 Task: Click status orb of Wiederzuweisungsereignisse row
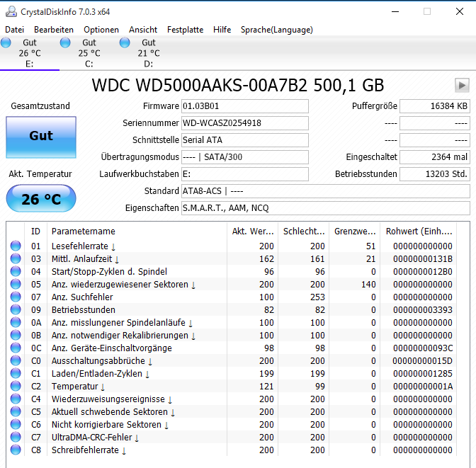(16, 399)
